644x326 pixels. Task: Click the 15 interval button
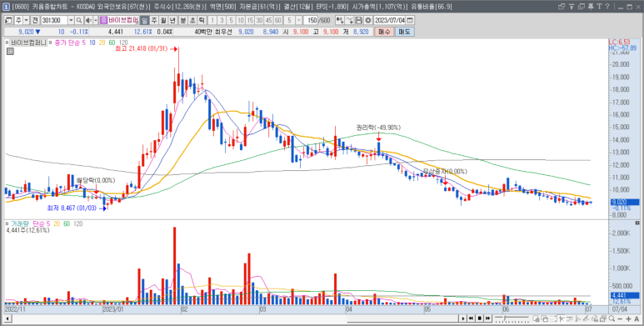250,21
